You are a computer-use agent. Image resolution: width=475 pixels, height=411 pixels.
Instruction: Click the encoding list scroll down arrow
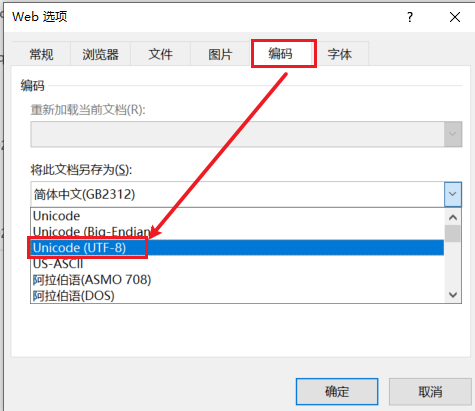[453, 295]
